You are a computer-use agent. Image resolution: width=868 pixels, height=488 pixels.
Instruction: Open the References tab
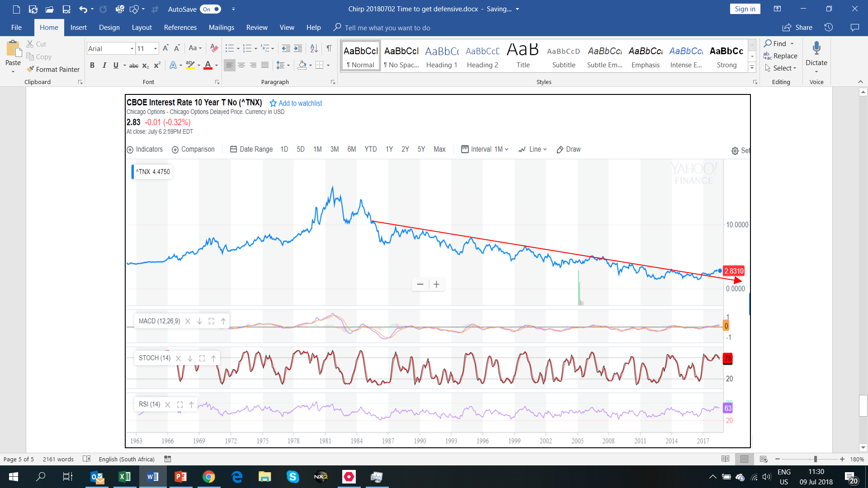[180, 28]
